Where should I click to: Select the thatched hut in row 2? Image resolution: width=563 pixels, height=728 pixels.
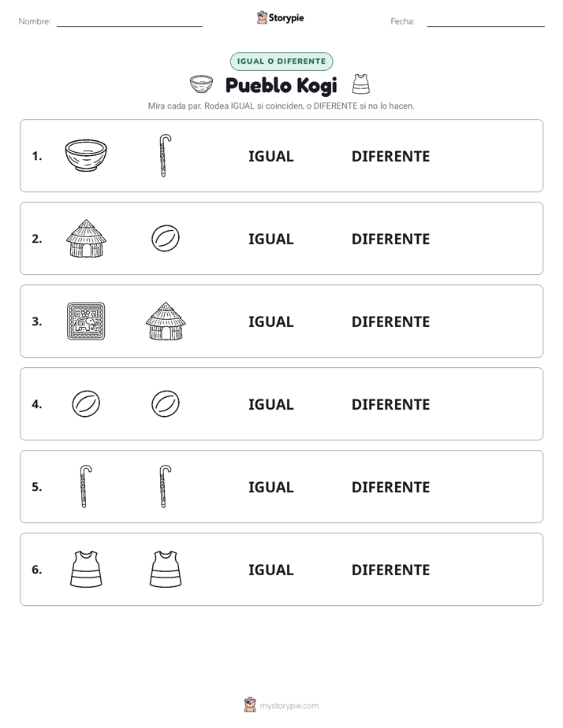(86, 238)
